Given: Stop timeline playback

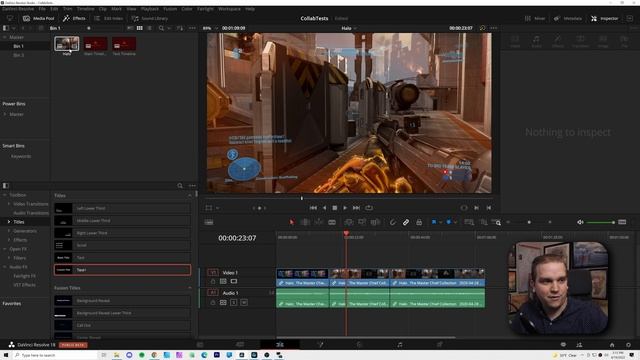Looking at the screenshot, I should click(335, 208).
